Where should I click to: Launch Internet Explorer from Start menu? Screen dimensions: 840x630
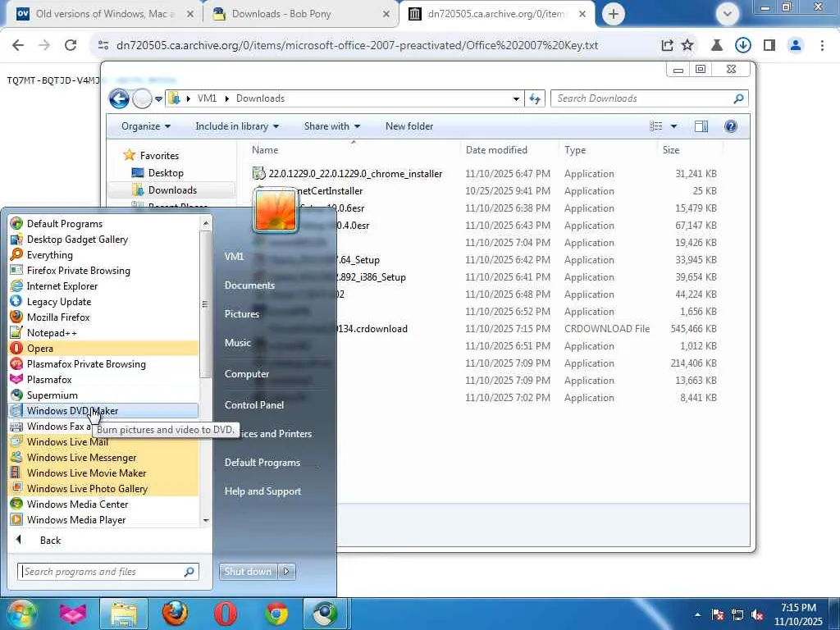(x=62, y=285)
